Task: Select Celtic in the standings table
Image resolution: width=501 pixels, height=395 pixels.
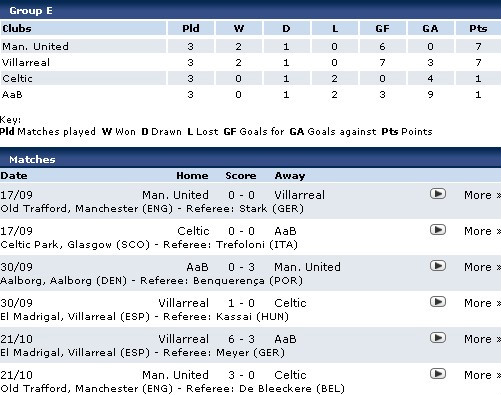Action: click(x=17, y=78)
